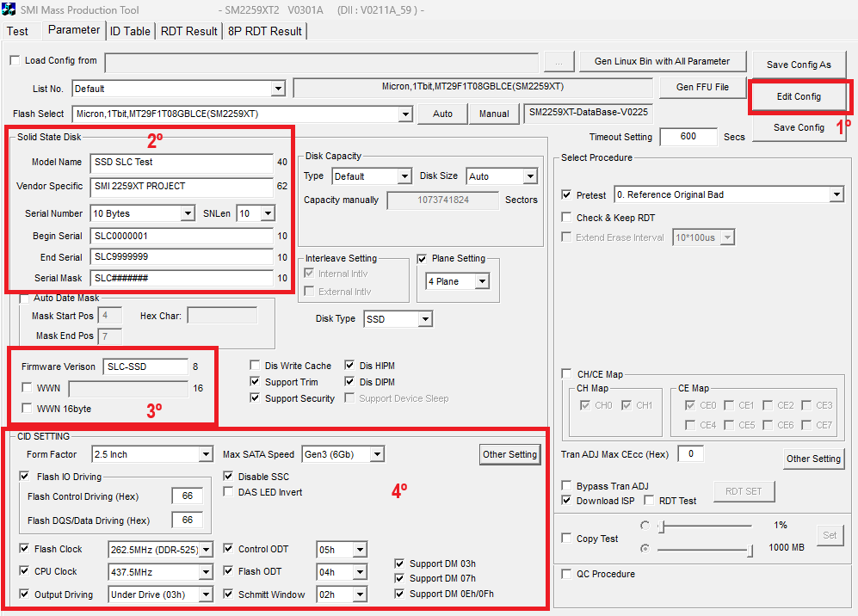
Task: Toggle the Dis Write Cache checkbox
Action: (255, 365)
